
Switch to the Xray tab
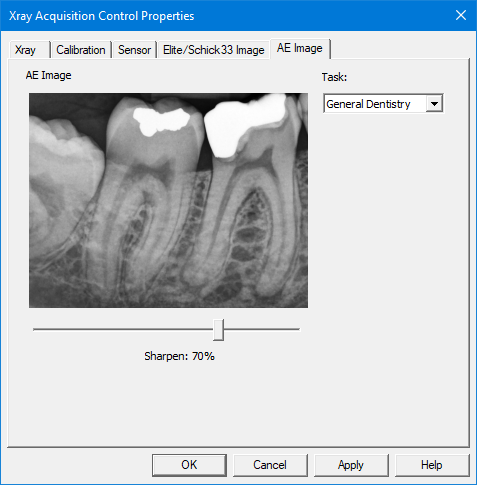[30, 50]
